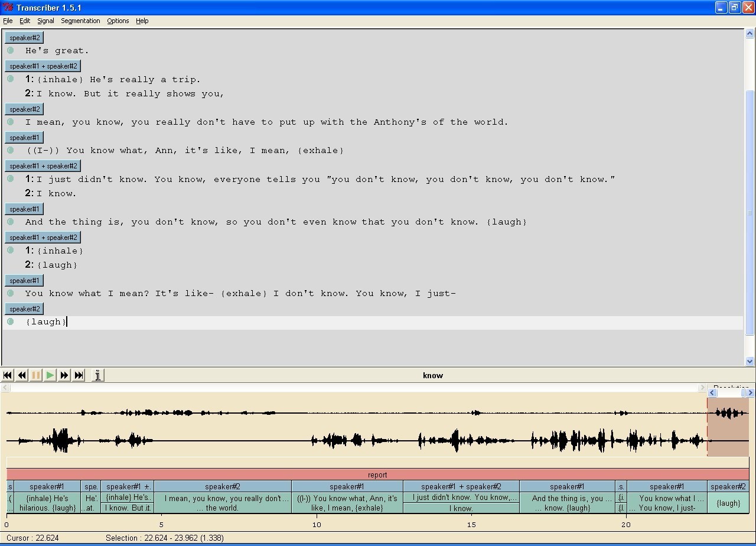Open the Help menu

142,21
